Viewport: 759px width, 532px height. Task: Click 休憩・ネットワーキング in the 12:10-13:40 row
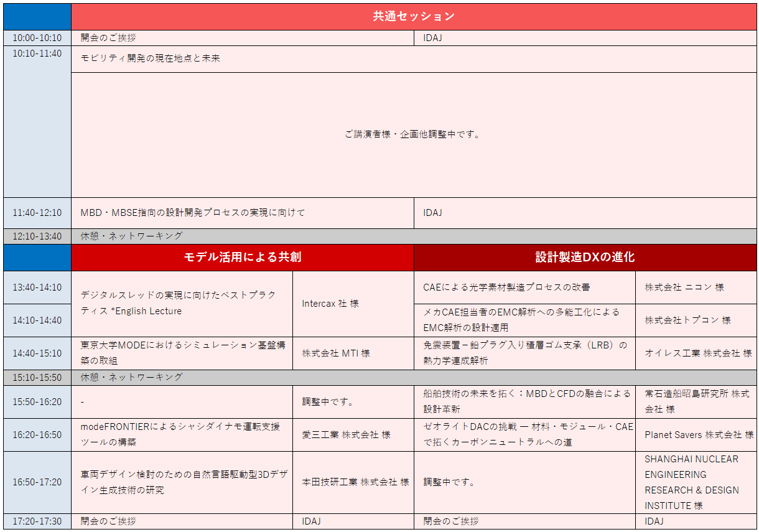tap(414, 236)
